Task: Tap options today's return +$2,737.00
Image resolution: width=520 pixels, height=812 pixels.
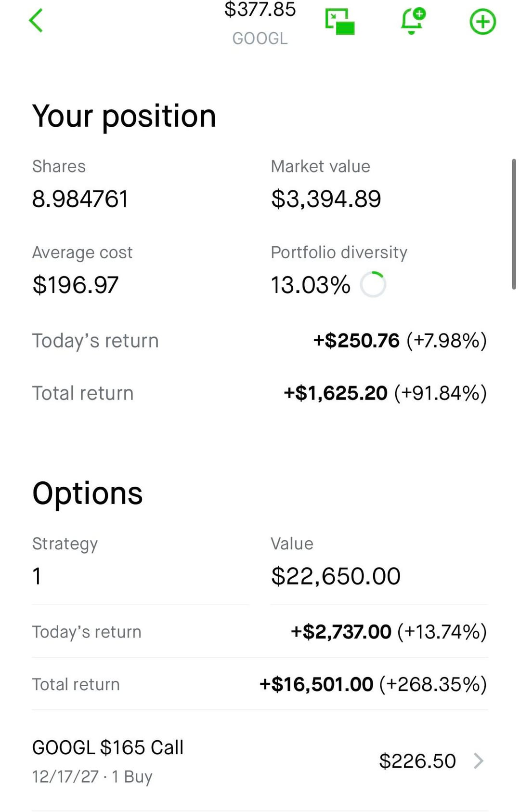Action: pos(341,632)
